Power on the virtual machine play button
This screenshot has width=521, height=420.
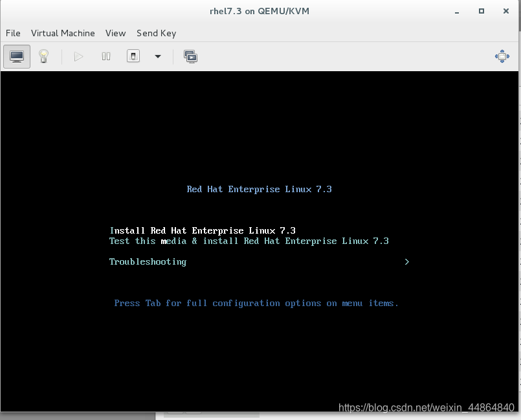[78, 56]
